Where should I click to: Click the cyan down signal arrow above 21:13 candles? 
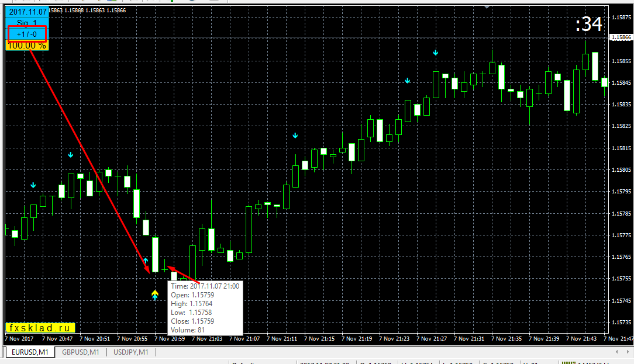pos(295,136)
